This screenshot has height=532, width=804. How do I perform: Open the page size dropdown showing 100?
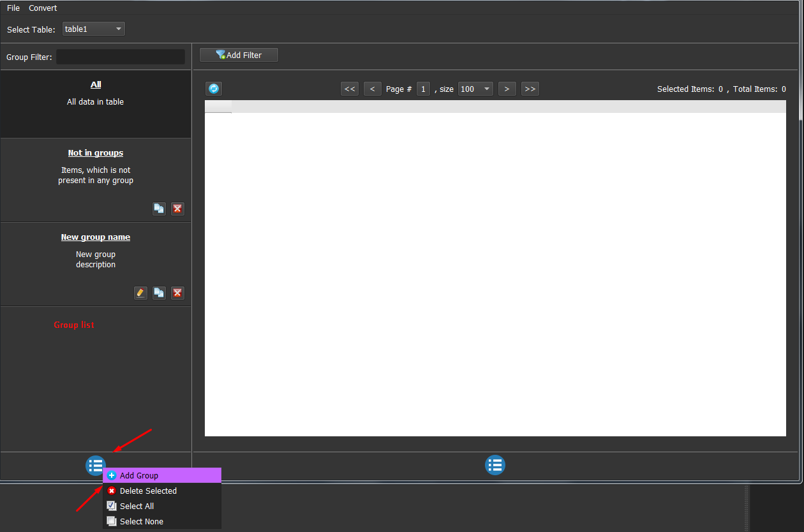click(x=475, y=89)
